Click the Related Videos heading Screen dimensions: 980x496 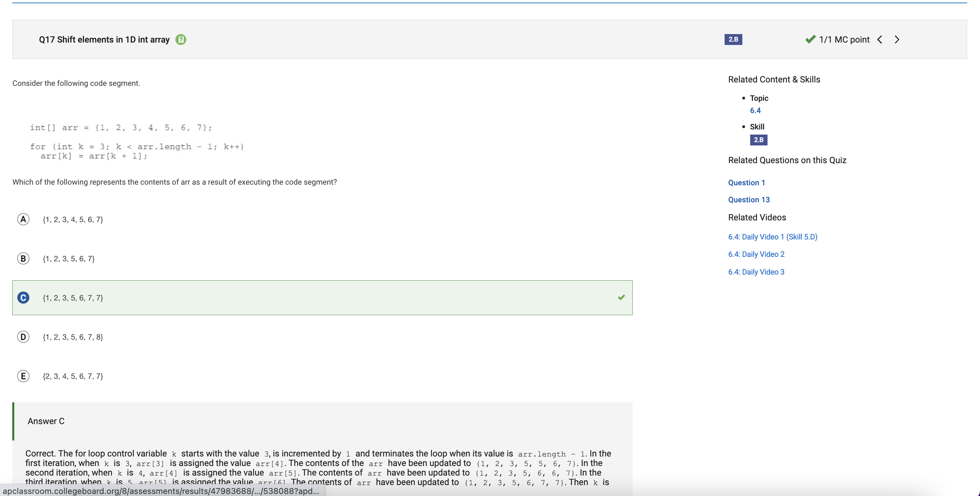[x=757, y=217]
